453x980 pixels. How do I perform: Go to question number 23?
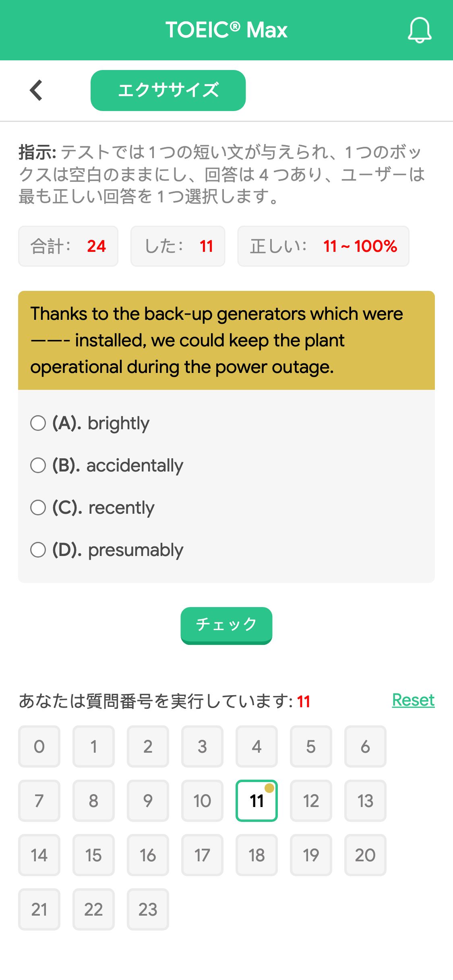pyautogui.click(x=148, y=910)
